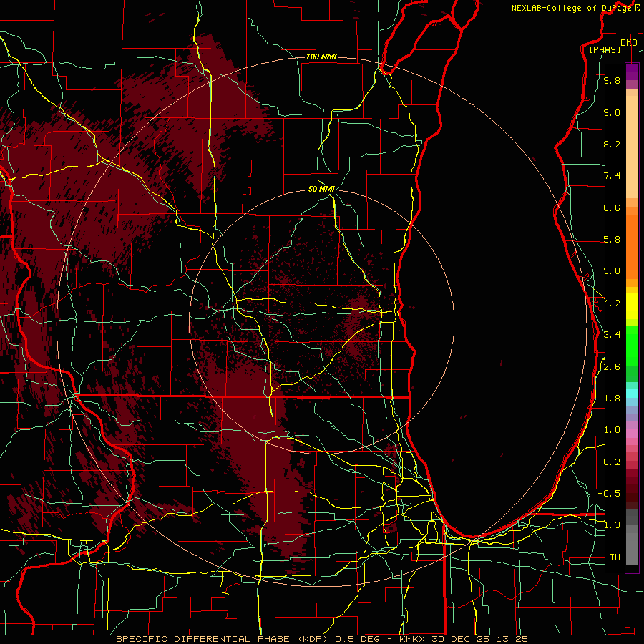The width and height of the screenshot is (644, 644).
Task: Click the 1.8 scale value
Action: pyautogui.click(x=612, y=399)
